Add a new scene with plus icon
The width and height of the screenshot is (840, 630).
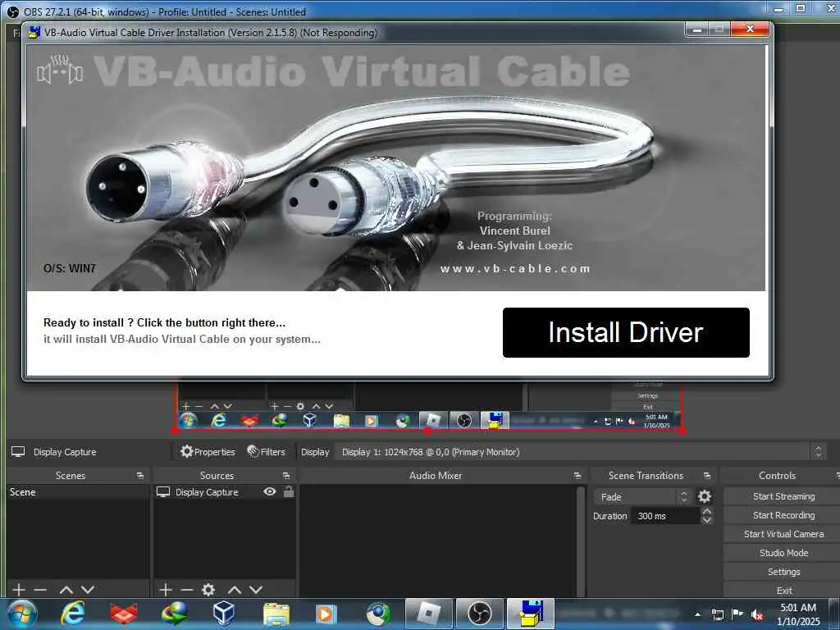pyautogui.click(x=19, y=590)
